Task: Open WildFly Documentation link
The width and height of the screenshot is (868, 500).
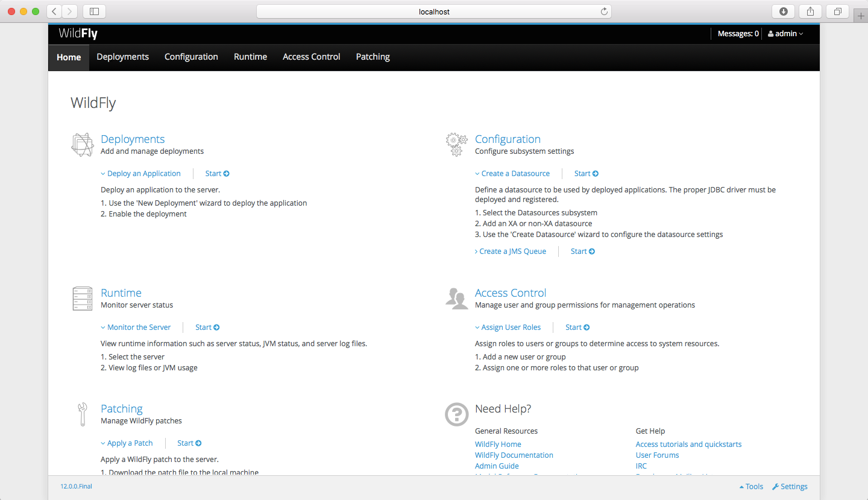Action: [514, 455]
